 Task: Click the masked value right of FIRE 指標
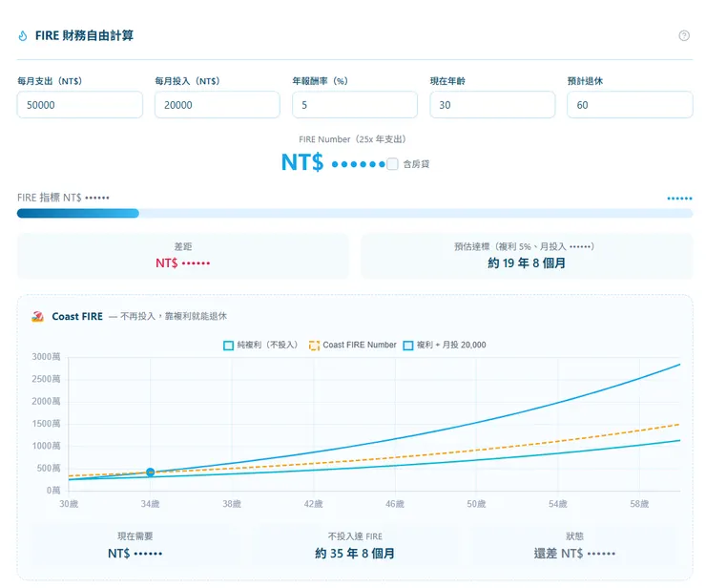(680, 199)
